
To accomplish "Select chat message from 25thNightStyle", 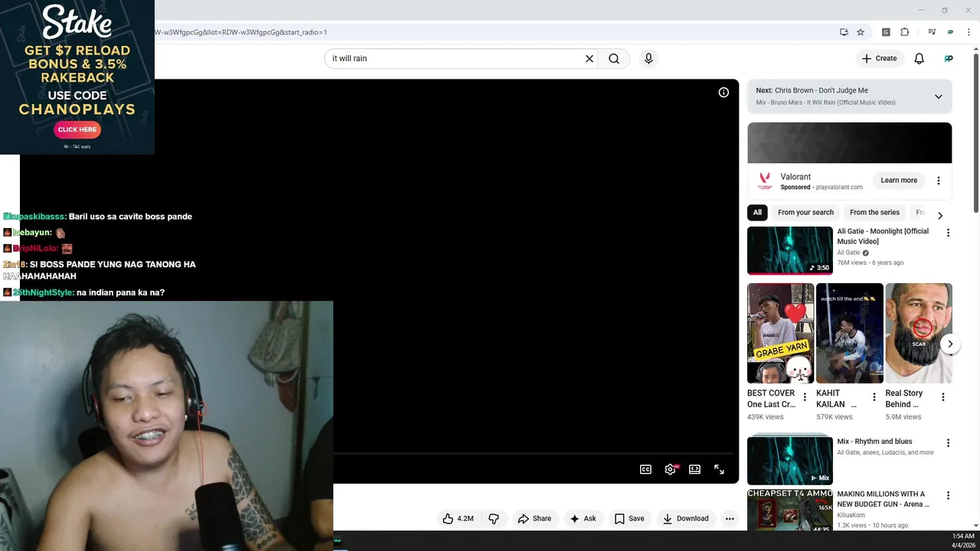I will (84, 292).
